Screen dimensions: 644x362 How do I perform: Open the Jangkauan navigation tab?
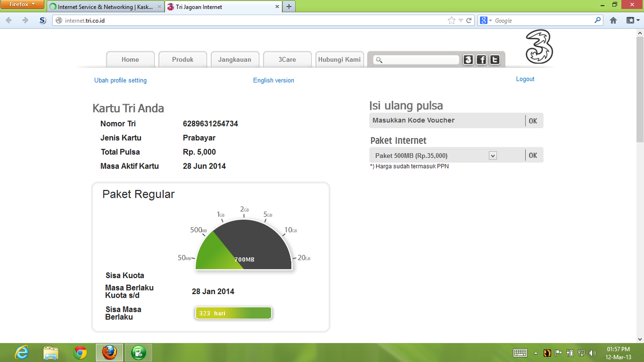pos(234,59)
